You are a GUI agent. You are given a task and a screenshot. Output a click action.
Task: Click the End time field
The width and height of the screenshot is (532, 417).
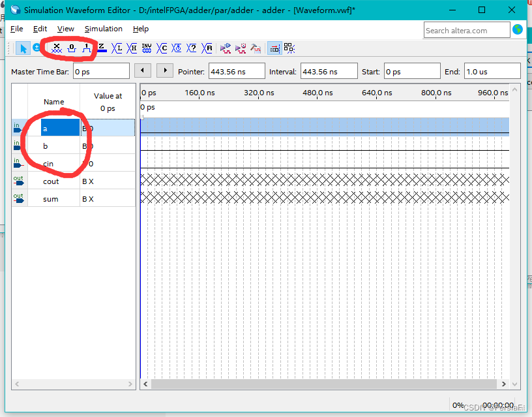(492, 71)
